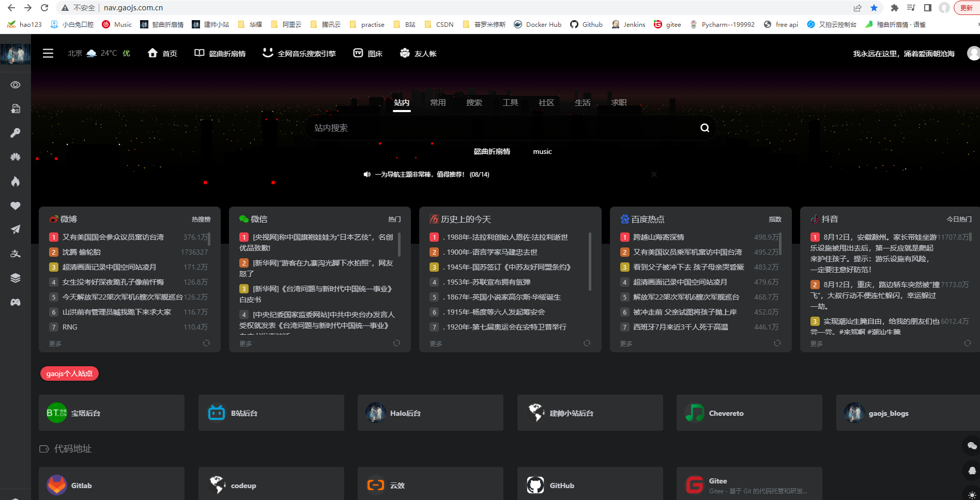This screenshot has height=500, width=980.
Task: Click the Alipay icon in the left sidebar
Action: 16,254
